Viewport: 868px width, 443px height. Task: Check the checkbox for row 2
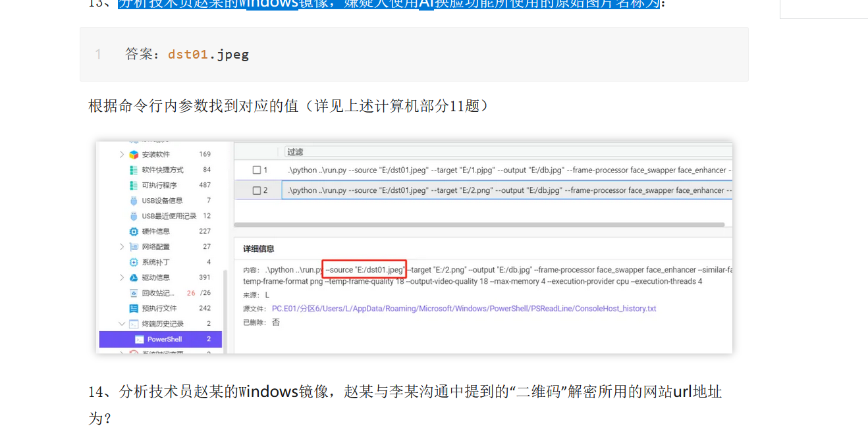[257, 191]
